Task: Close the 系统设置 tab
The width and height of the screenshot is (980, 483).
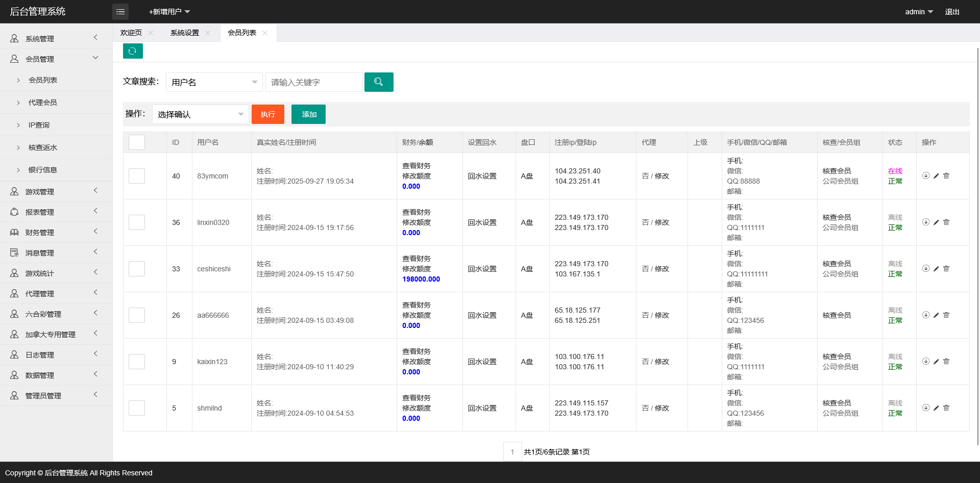Action: (x=208, y=33)
